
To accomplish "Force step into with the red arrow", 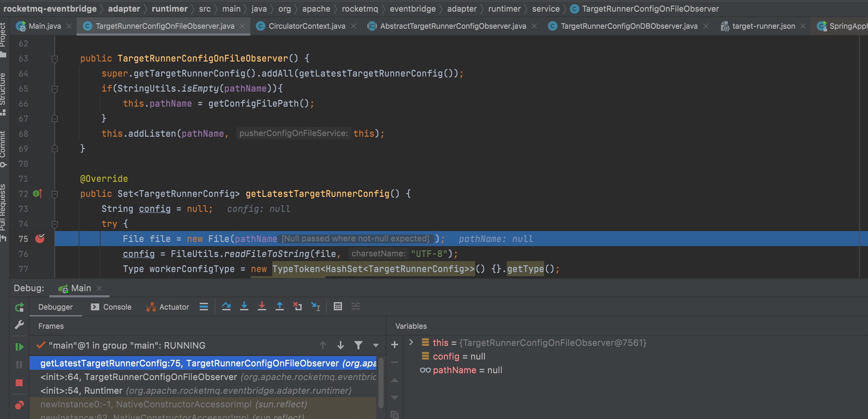I will coord(262,306).
